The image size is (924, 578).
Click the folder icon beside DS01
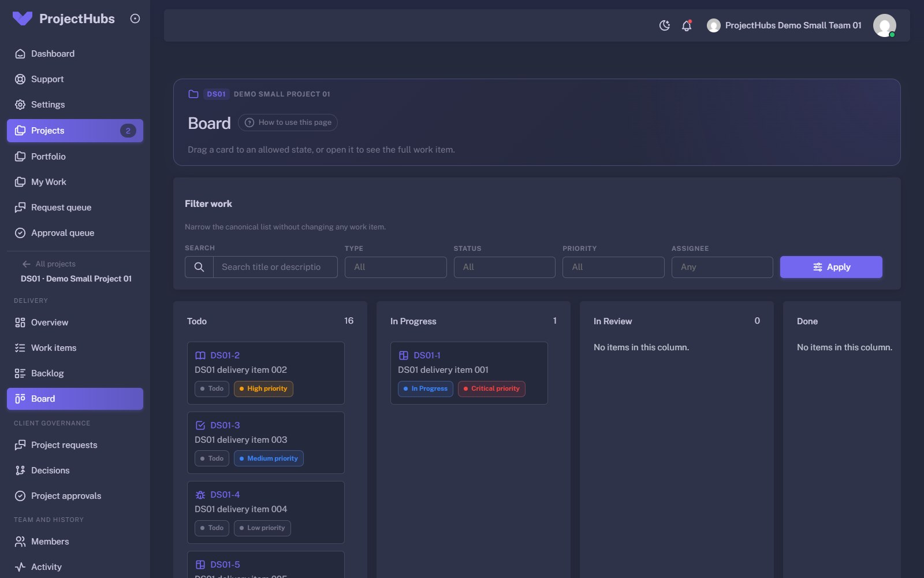[193, 94]
